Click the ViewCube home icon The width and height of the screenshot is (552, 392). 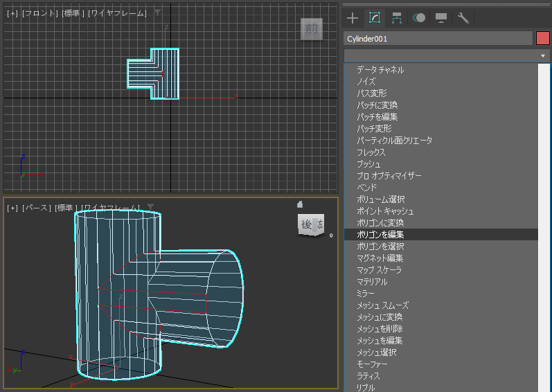point(300,204)
